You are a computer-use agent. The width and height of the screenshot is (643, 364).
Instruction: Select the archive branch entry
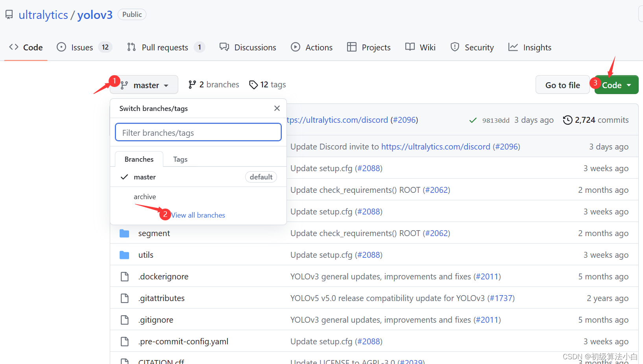[198, 196]
